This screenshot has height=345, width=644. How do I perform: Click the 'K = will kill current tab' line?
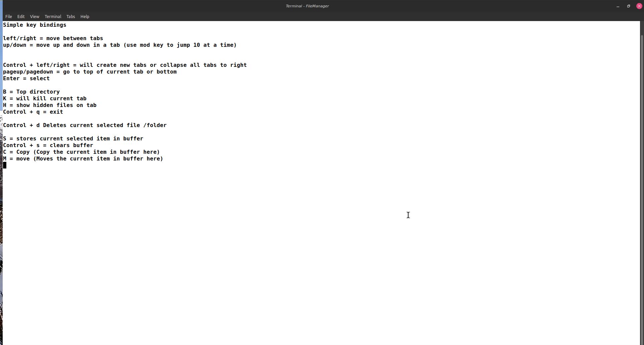(x=45, y=99)
